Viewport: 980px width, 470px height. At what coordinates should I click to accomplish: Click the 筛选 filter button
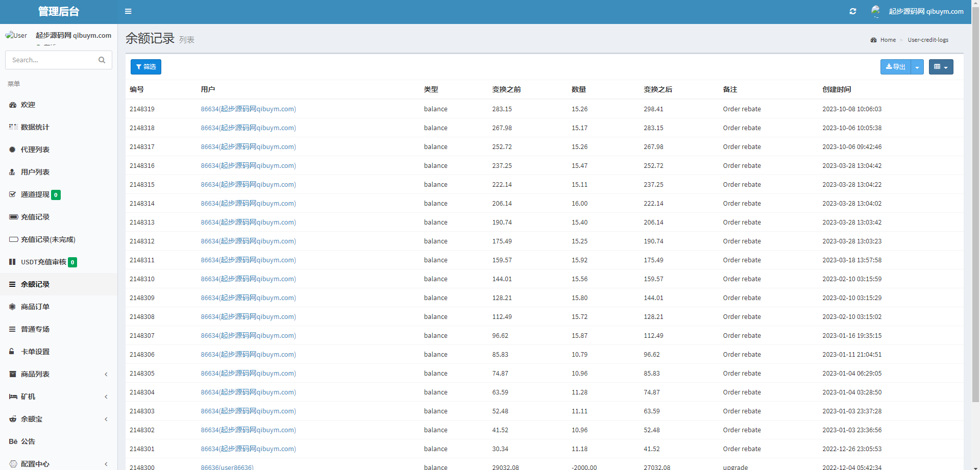pos(146,67)
